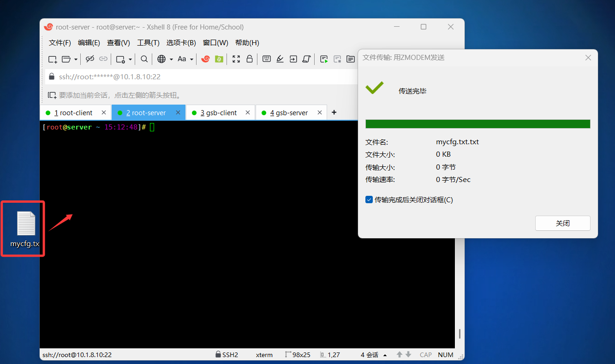Click the send-to-session arrow icon
This screenshot has height=364, width=615.
[293, 59]
